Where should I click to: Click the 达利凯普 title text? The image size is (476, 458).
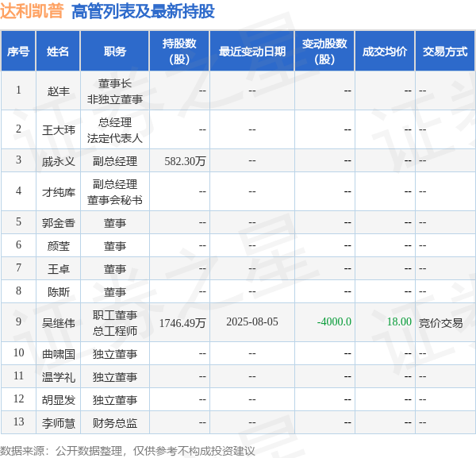tap(32, 11)
